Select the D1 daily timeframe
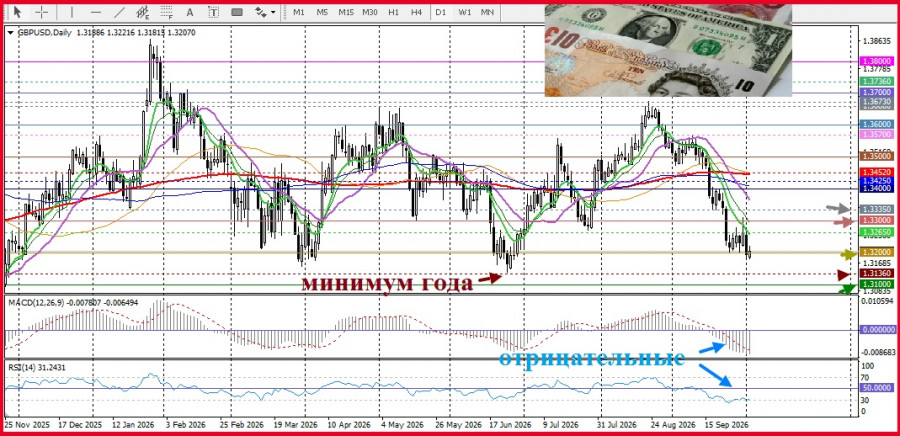900x436 pixels. (440, 12)
